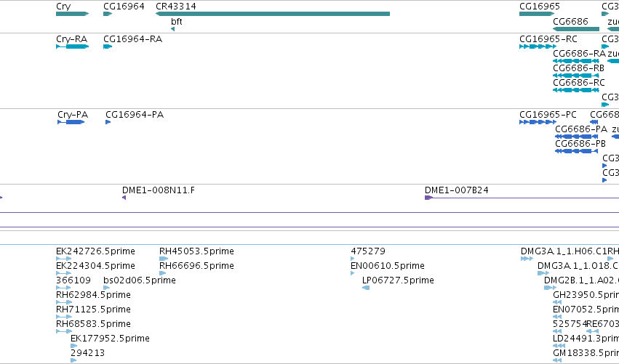This screenshot has width=619, height=364.
Task: Click EST RH71125.5prime
Action: point(63,317)
